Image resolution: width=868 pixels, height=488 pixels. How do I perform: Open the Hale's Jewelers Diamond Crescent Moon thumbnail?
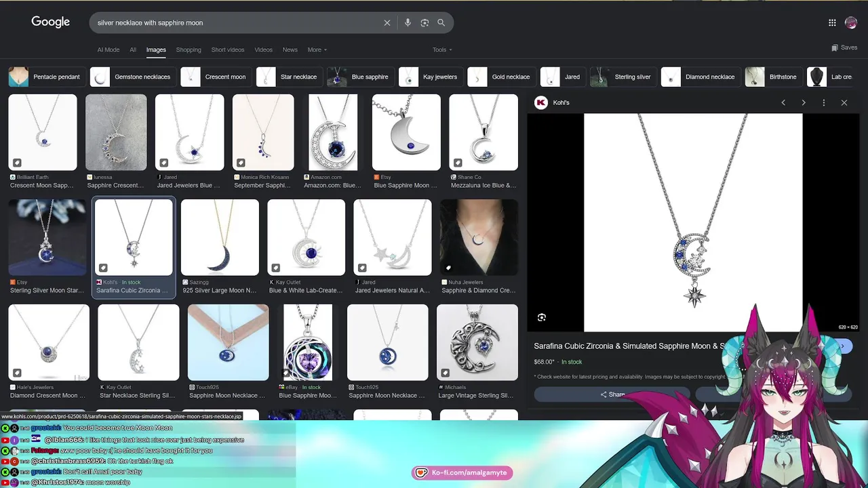[x=49, y=342]
